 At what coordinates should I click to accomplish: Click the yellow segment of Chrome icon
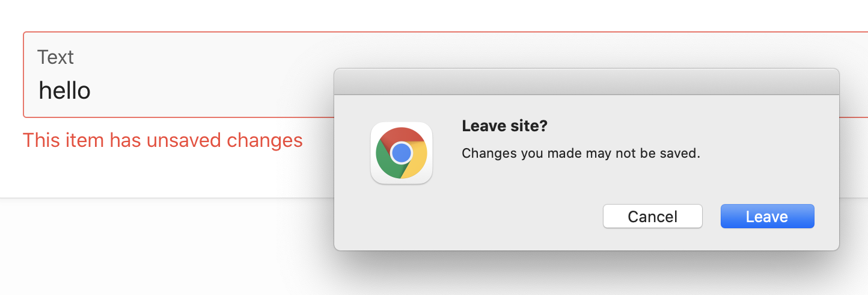(416, 161)
